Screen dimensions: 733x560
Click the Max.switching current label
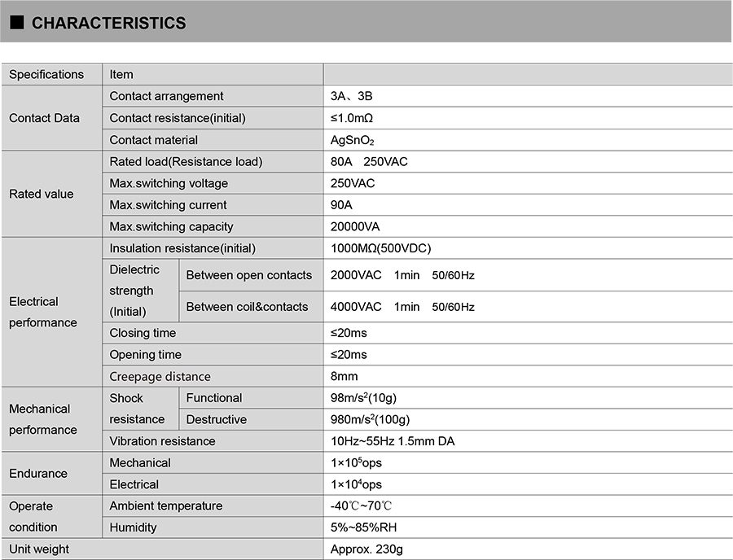[168, 205]
